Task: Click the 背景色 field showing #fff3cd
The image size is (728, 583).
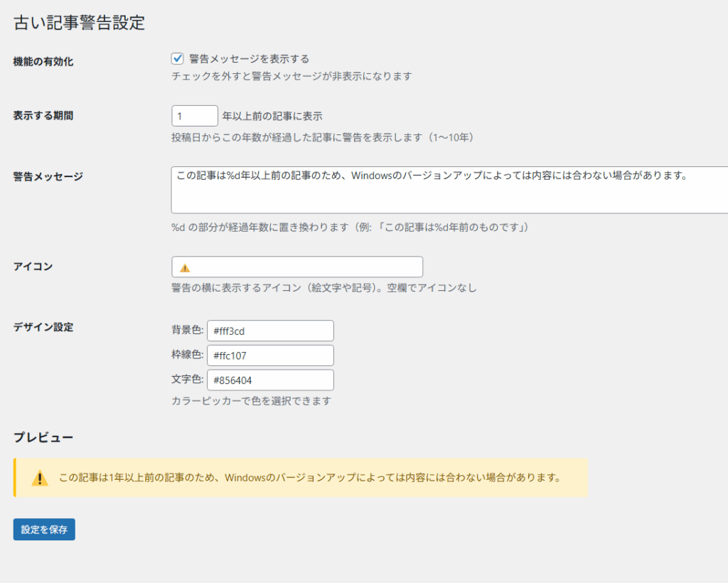Action: click(270, 331)
